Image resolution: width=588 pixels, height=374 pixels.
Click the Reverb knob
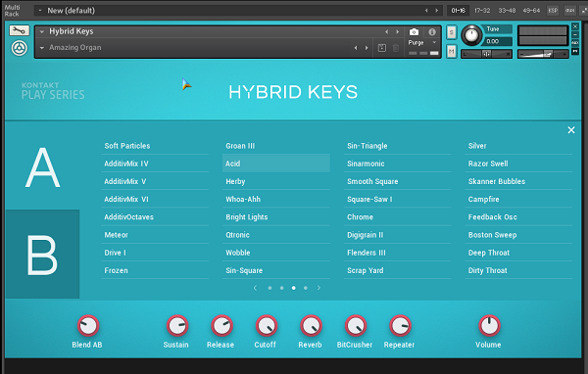(x=311, y=326)
